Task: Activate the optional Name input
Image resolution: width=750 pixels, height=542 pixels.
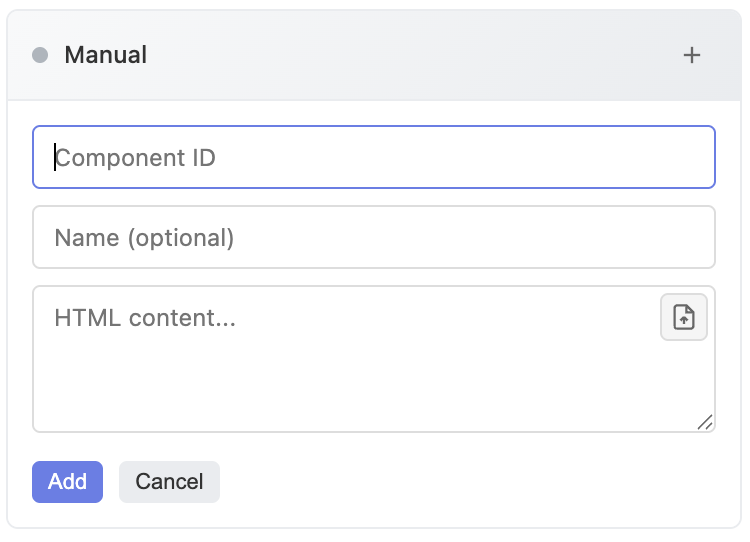Action: coord(374,237)
